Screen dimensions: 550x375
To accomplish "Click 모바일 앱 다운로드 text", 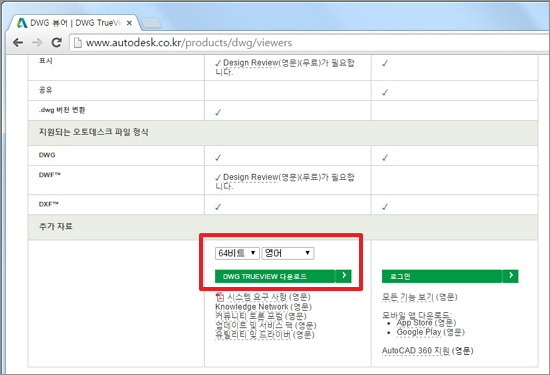I will pyautogui.click(x=417, y=315).
